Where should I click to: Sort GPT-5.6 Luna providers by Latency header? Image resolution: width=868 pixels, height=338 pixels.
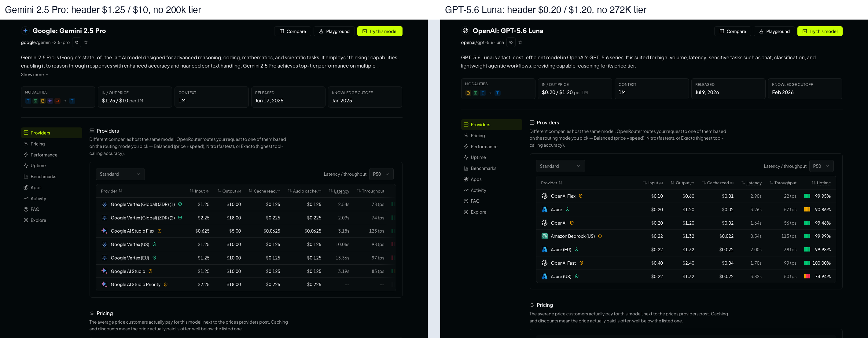click(x=752, y=183)
